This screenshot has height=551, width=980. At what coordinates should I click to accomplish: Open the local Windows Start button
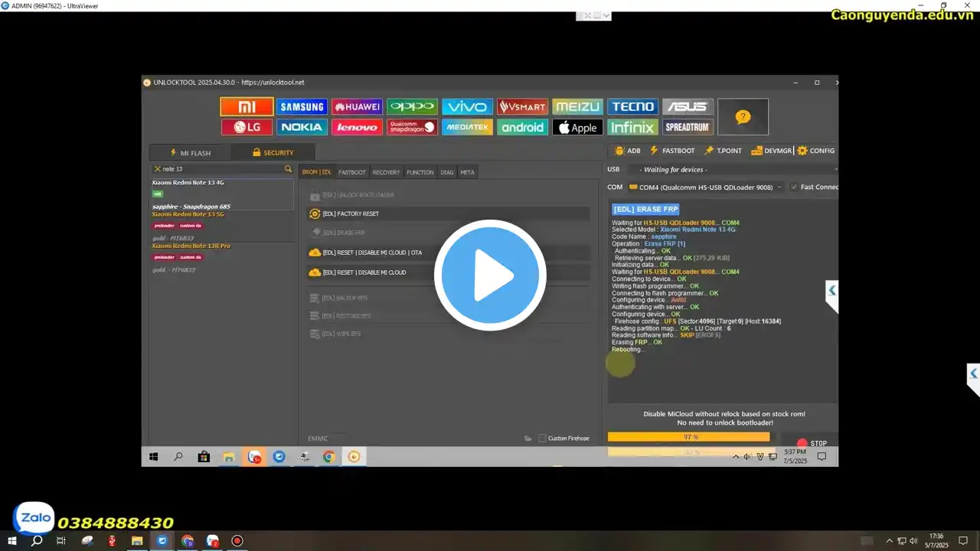coord(12,541)
